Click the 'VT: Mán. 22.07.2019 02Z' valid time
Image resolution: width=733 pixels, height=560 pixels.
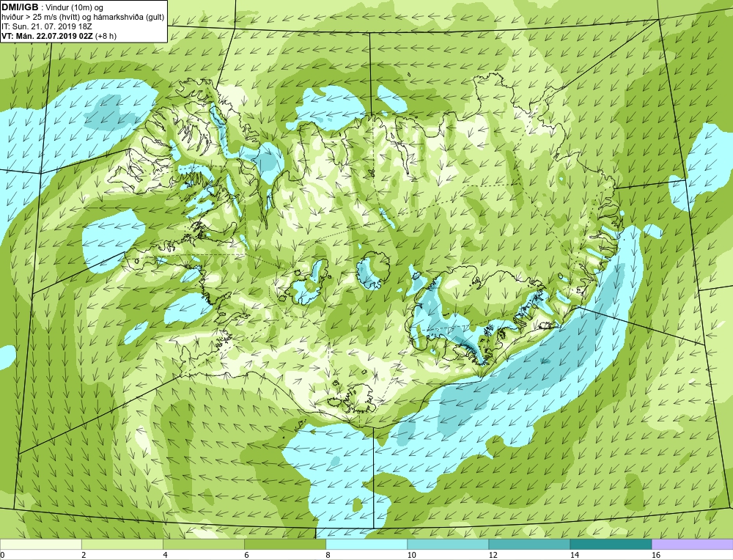click(x=48, y=36)
